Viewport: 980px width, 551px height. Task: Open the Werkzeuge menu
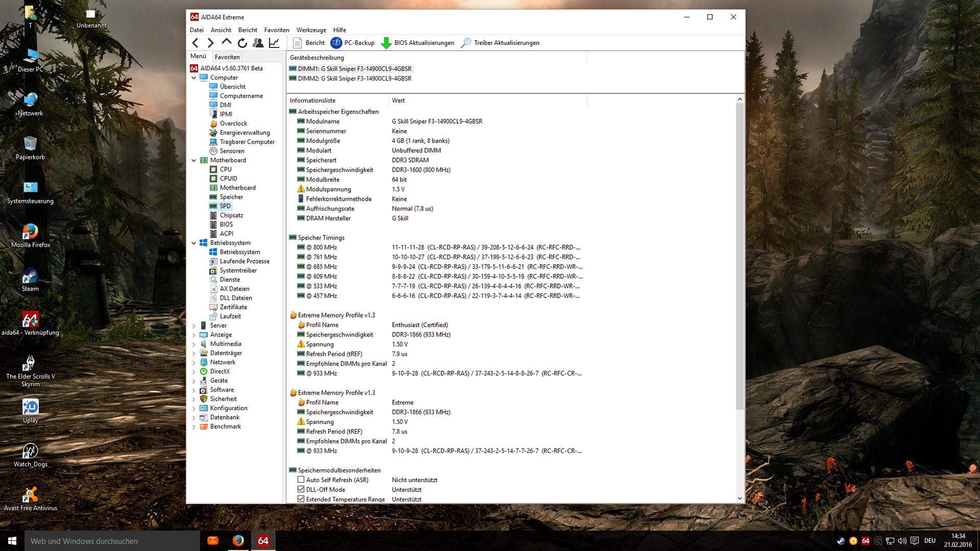pos(311,30)
